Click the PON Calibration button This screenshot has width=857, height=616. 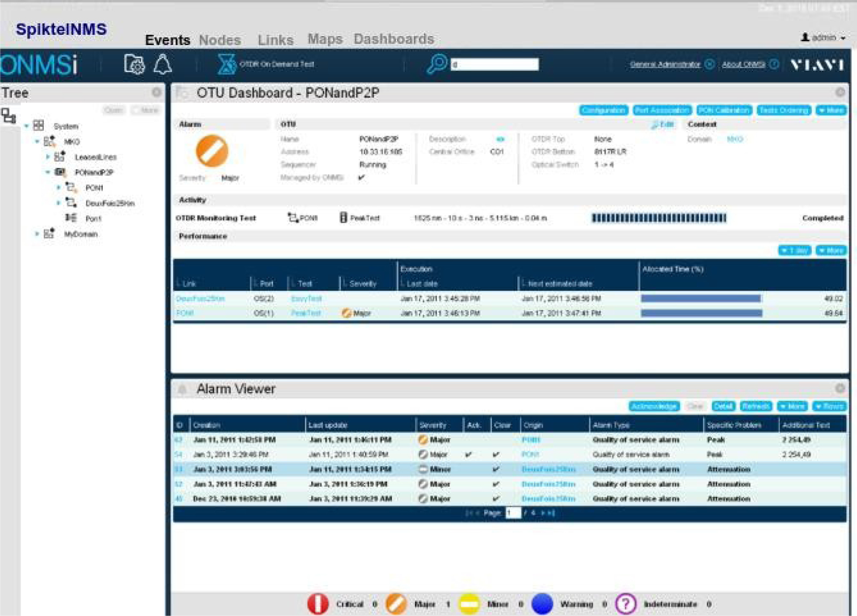[x=724, y=110]
